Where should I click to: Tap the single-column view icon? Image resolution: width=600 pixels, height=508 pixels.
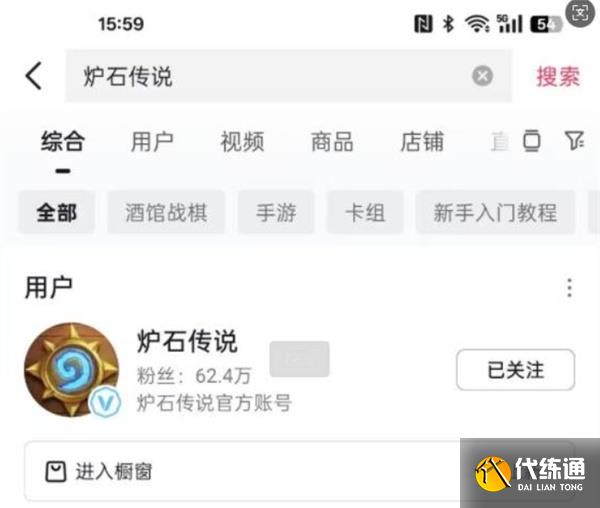click(x=532, y=140)
